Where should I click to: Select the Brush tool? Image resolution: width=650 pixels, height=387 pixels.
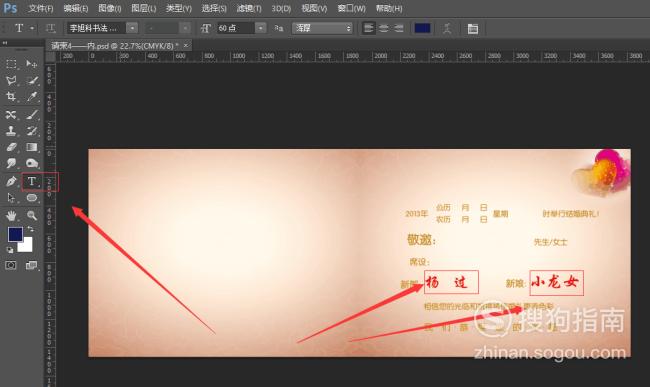click(32, 114)
